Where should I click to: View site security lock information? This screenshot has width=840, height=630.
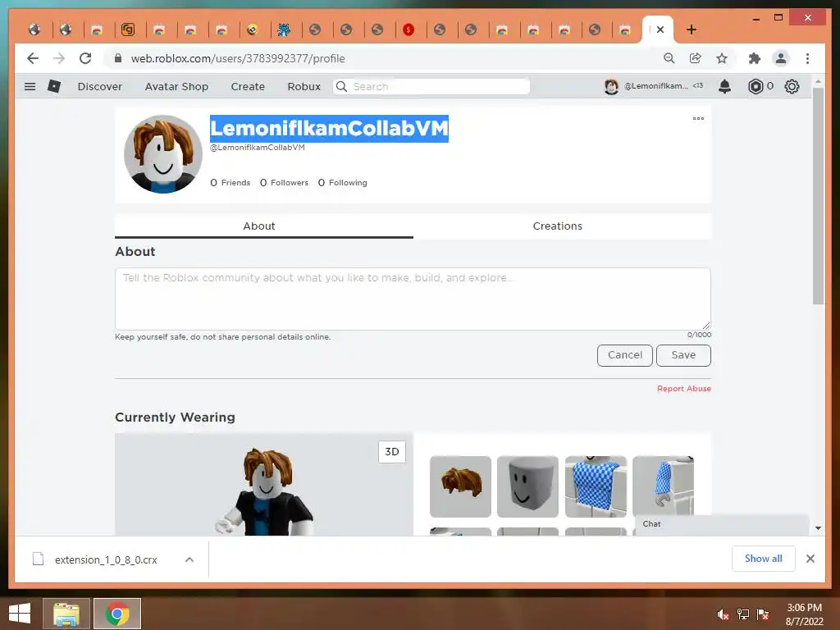118,58
